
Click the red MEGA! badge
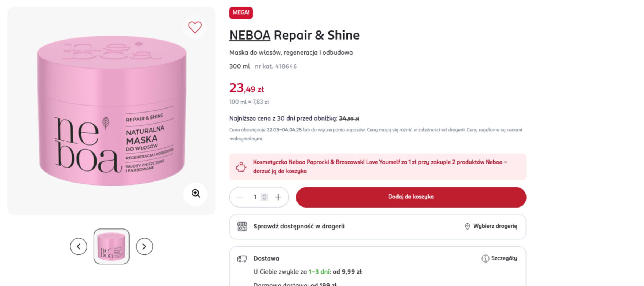point(241,13)
